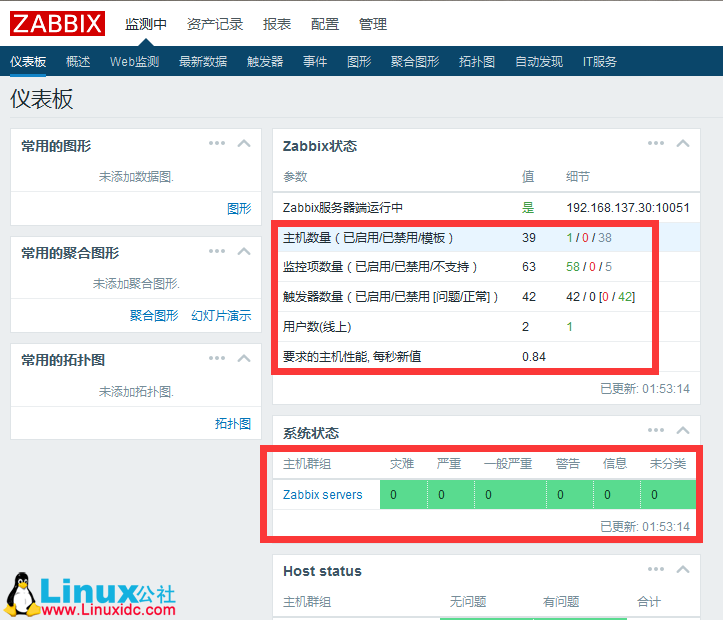Switch to the 概述 tab
Image resolution: width=723 pixels, height=620 pixels.
coord(78,61)
